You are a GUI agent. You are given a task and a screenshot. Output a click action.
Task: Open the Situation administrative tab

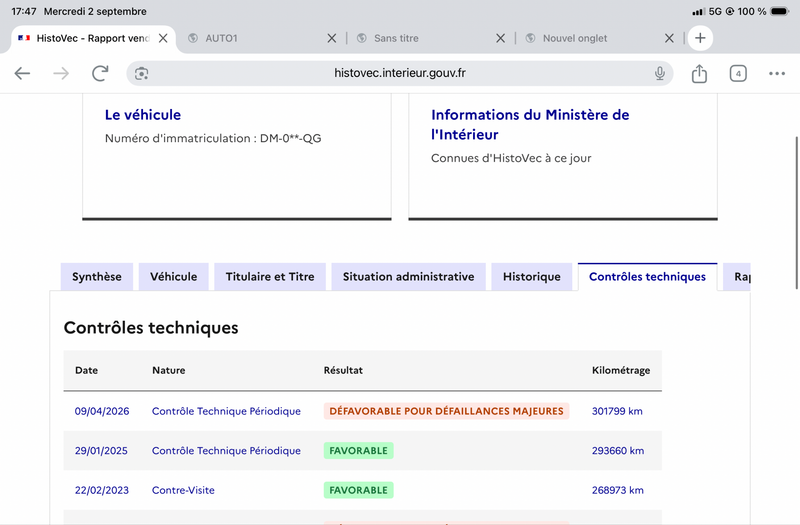click(408, 277)
